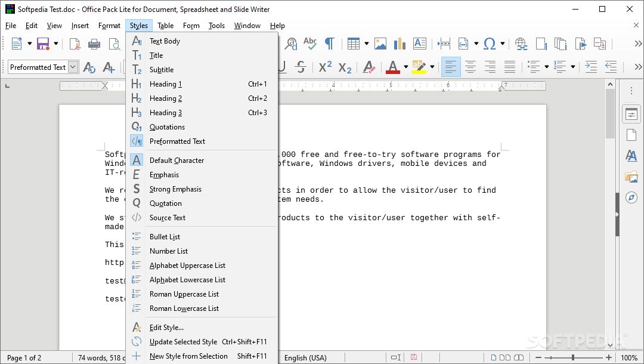644x364 pixels.
Task: Click the New document icon
Action: click(x=17, y=44)
